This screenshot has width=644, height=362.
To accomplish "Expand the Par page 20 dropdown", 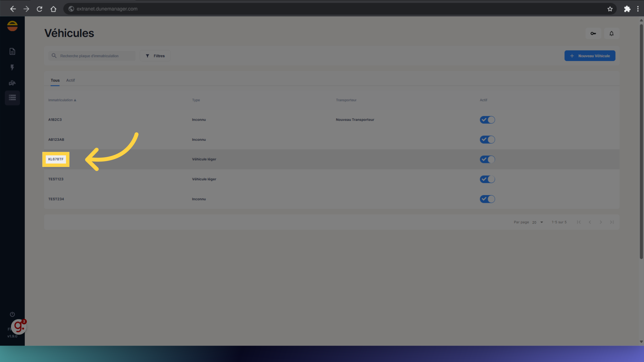I will coord(537,222).
